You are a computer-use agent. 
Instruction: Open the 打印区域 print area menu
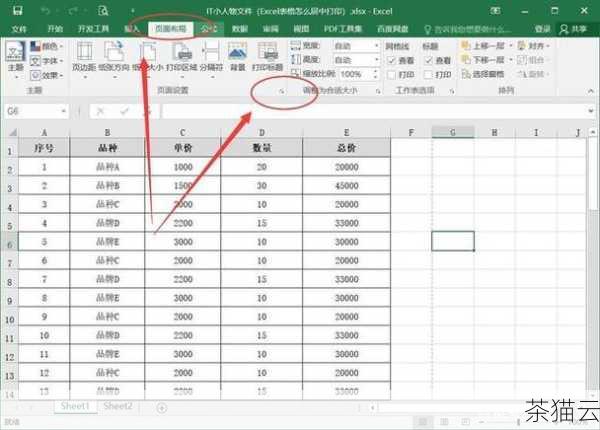181,60
